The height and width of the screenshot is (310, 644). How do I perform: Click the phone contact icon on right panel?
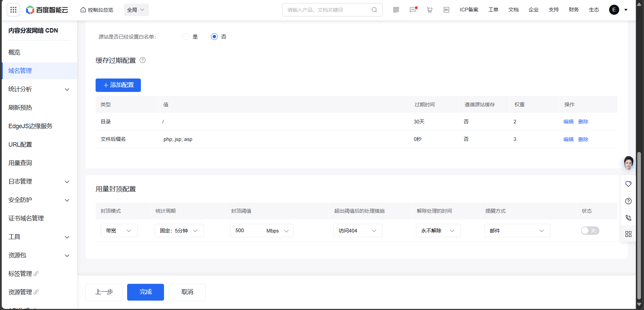[629, 218]
